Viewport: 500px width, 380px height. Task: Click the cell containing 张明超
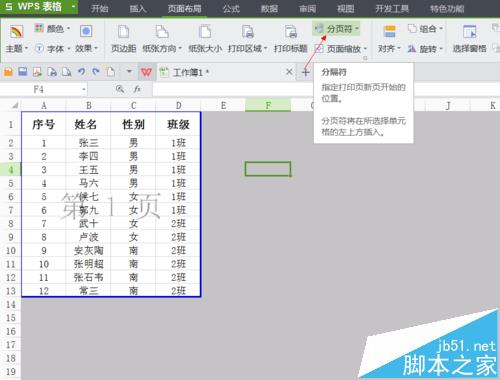point(88,264)
